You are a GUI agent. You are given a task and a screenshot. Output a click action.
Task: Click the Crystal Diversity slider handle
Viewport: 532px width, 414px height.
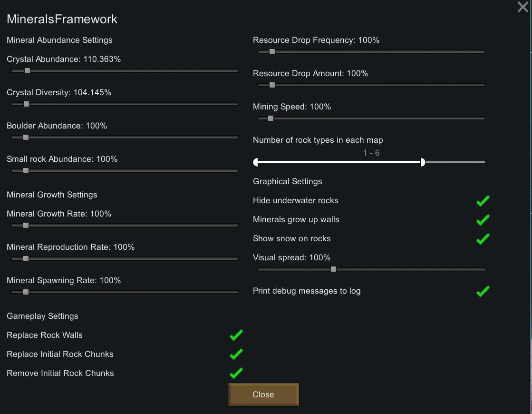point(26,104)
